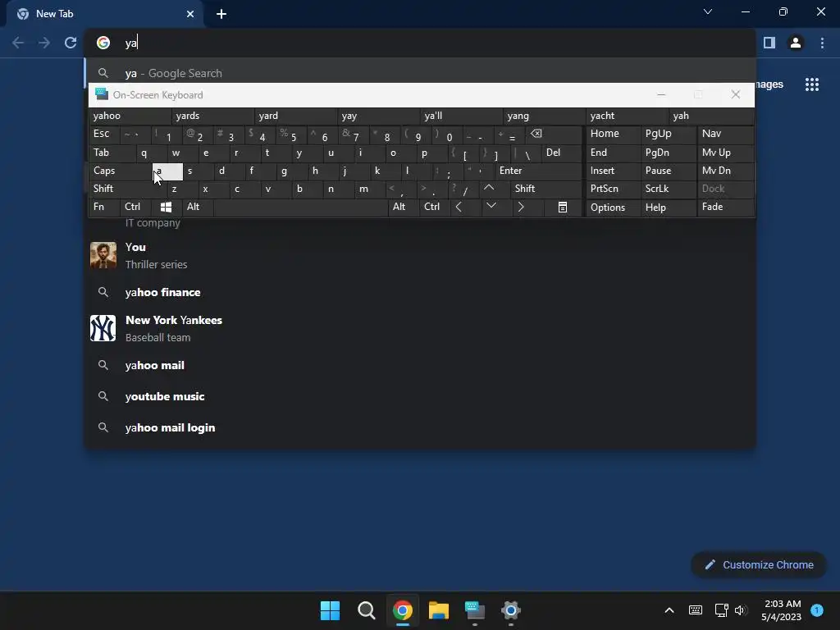
Task: Add a new tab with the plus icon
Action: coord(221,14)
